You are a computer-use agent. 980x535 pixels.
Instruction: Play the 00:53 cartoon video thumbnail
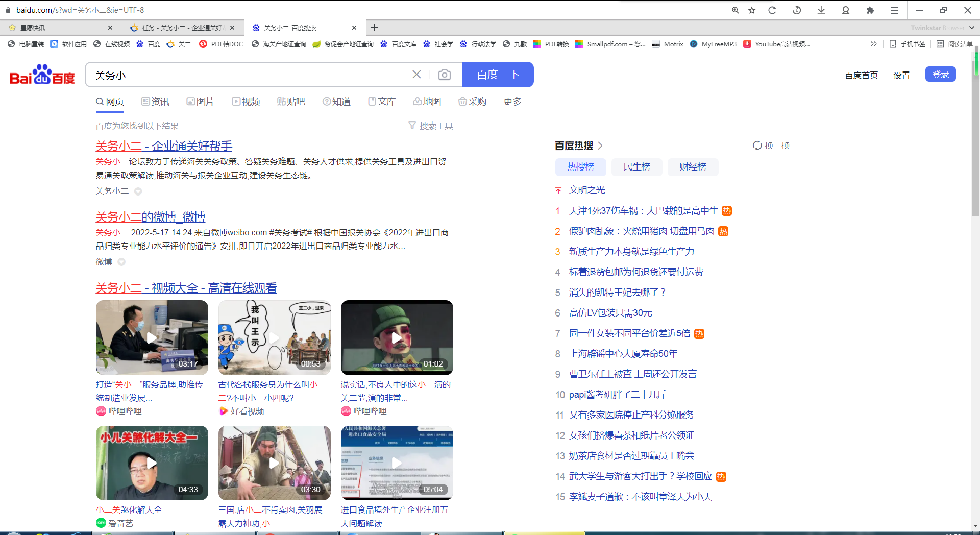pos(275,337)
